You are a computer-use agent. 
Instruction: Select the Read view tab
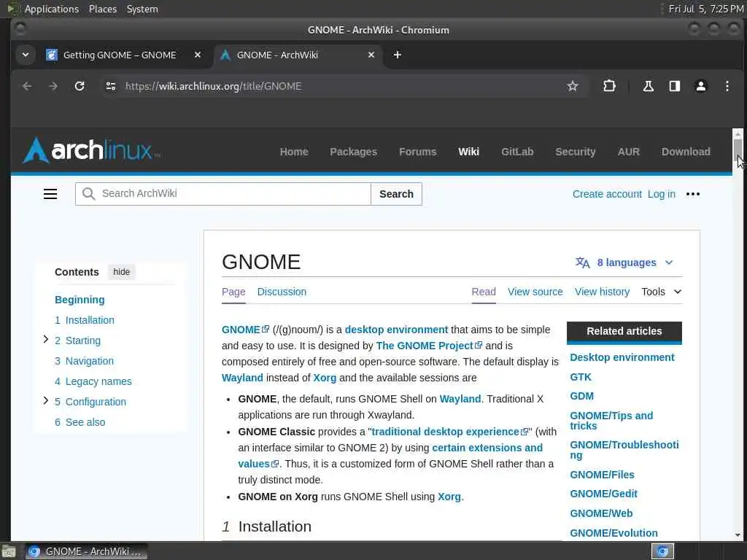(484, 292)
